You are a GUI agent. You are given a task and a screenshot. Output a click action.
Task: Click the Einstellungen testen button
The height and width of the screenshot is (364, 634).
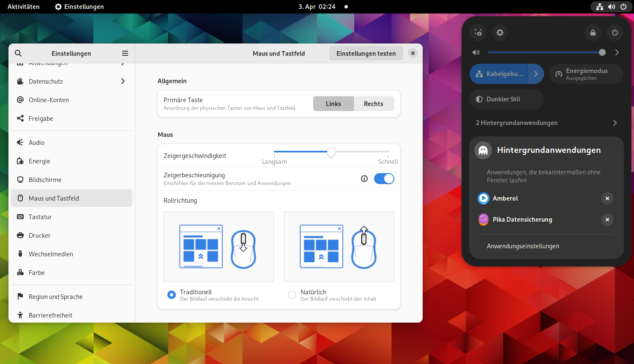click(x=366, y=54)
